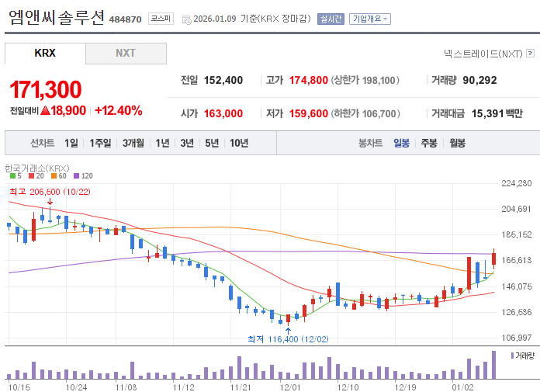Select the 1주일 line chart period
The height and width of the screenshot is (392, 540).
[100, 143]
